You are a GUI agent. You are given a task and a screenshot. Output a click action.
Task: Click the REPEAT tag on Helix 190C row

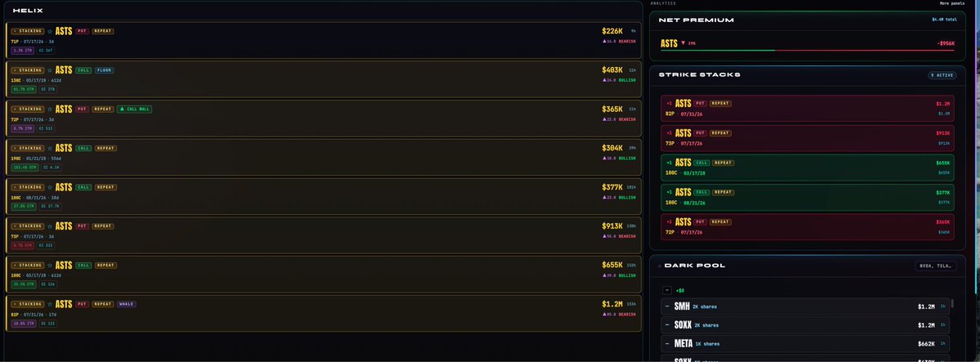[x=105, y=148]
